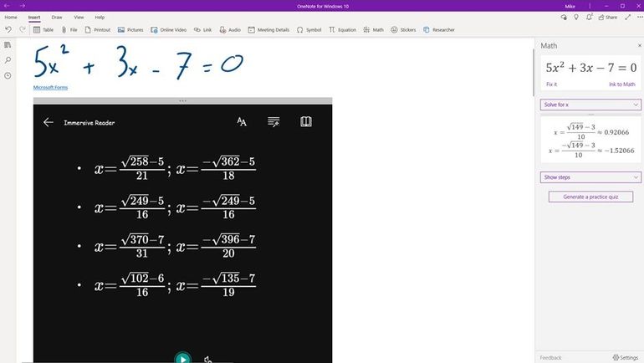Click the Undo arrow icon

pyautogui.click(x=8, y=29)
